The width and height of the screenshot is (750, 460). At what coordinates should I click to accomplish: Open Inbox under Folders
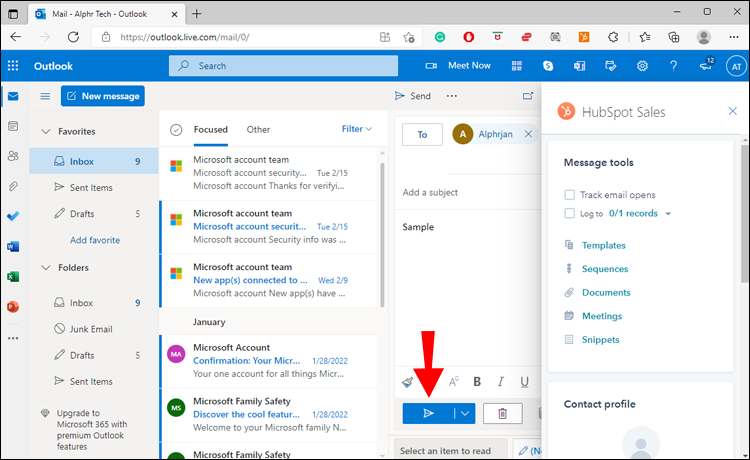point(94,303)
